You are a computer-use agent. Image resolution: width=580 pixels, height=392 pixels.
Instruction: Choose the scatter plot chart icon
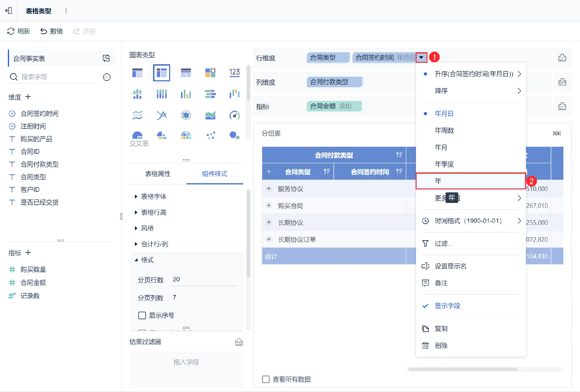pos(210,135)
